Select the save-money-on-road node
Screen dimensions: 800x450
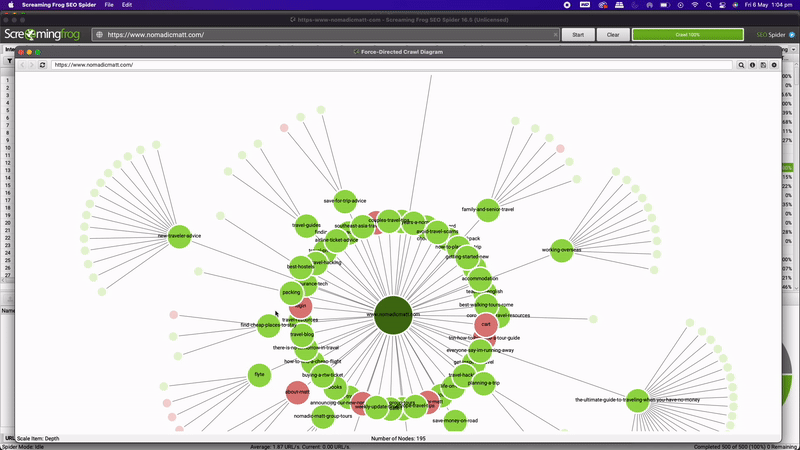coord(455,421)
